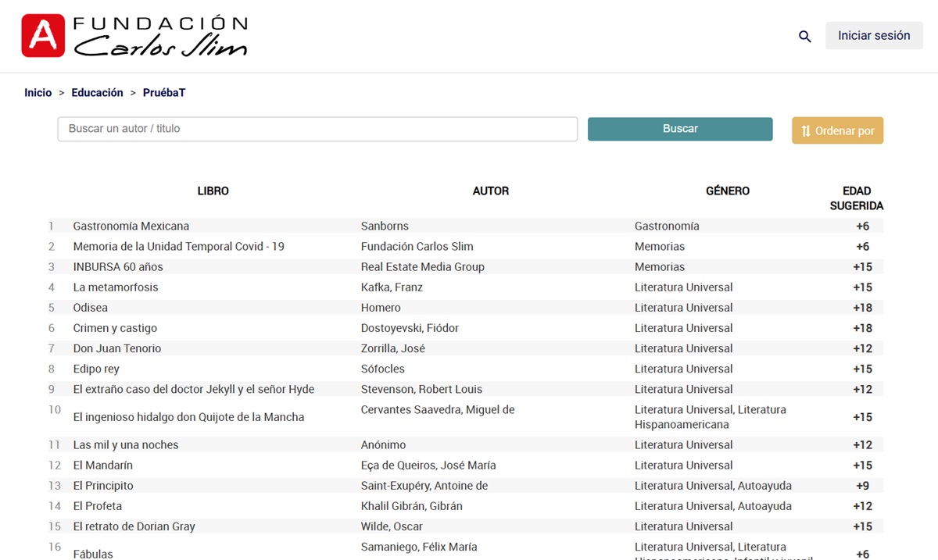The width and height of the screenshot is (938, 560).
Task: Click the Iniciar sesión button
Action: [873, 36]
